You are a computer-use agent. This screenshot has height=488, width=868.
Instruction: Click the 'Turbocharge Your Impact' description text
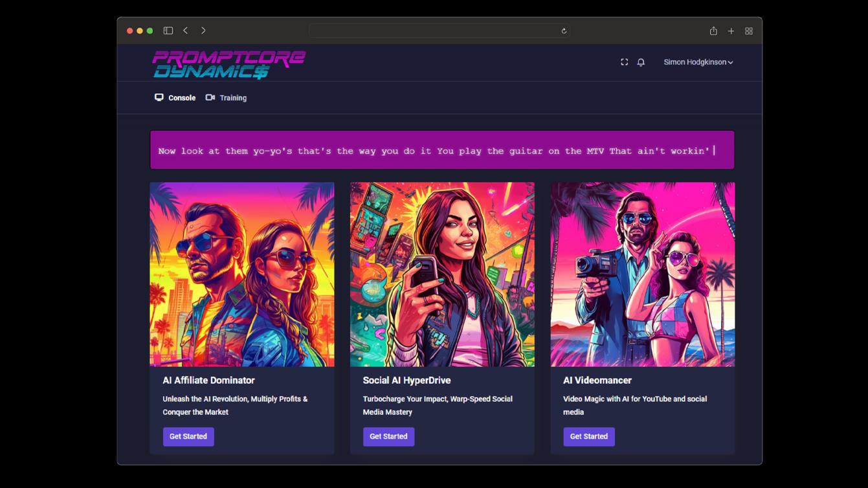pyautogui.click(x=438, y=405)
